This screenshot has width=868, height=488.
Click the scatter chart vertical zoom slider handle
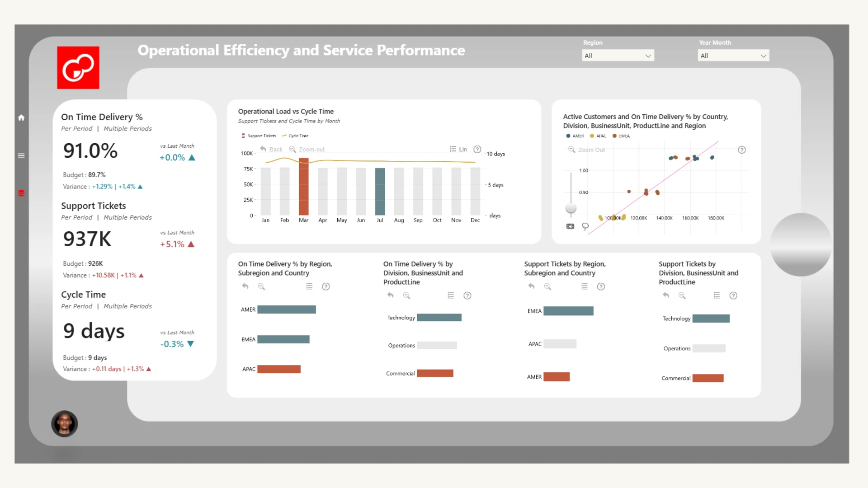pyautogui.click(x=571, y=208)
